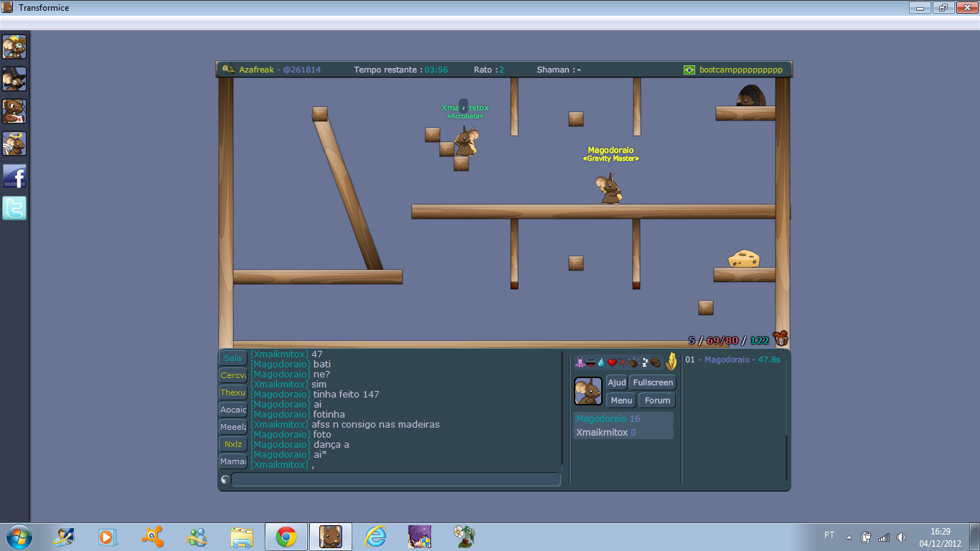Image resolution: width=980 pixels, height=551 pixels.
Task: Show hidden system tray icons arrow
Action: tap(849, 537)
